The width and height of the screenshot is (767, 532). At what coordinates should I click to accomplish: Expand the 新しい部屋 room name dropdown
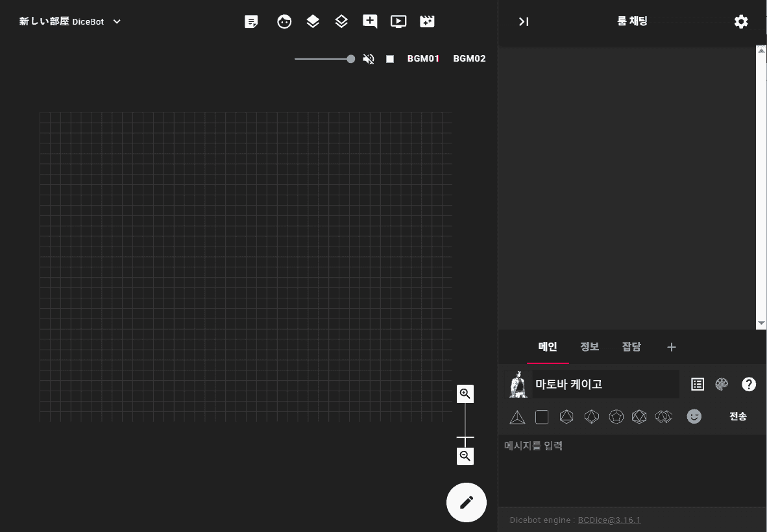coord(117,21)
